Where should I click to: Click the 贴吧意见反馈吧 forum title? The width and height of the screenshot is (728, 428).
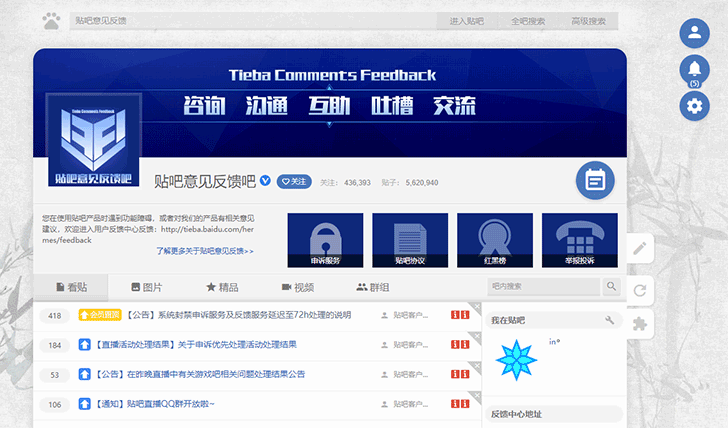coord(205,182)
